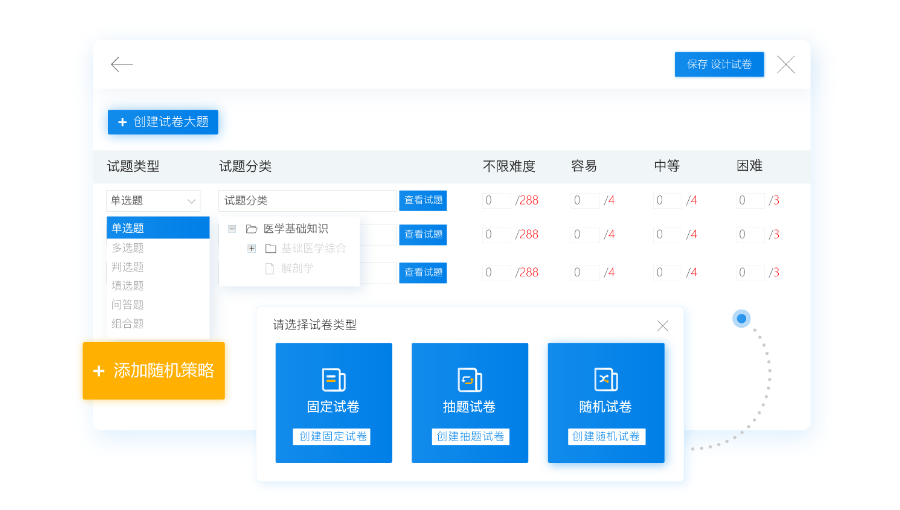Click 创建随机试卷 button

pos(606,437)
